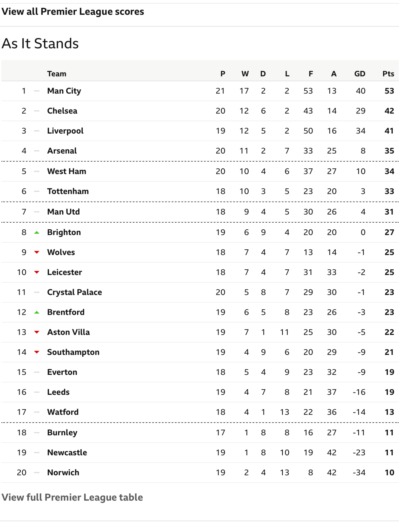Click the Team column header
This screenshot has width=399, height=532.
coord(57,74)
